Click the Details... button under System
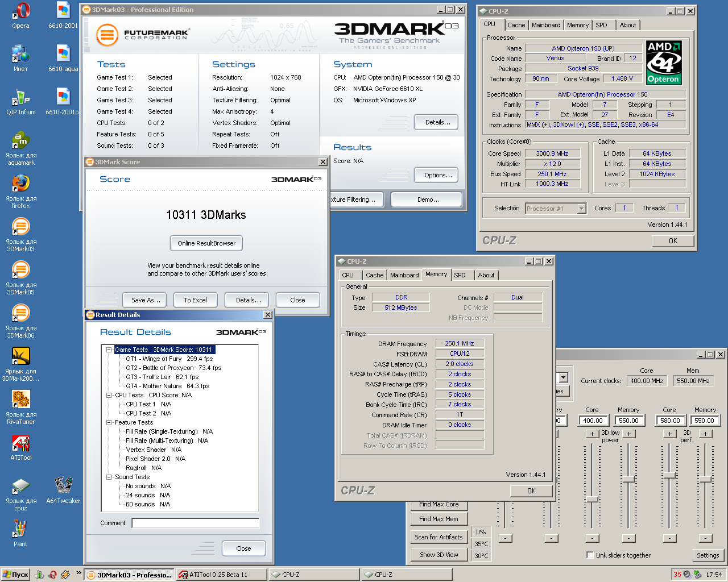Image resolution: width=728 pixels, height=582 pixels. tap(437, 122)
